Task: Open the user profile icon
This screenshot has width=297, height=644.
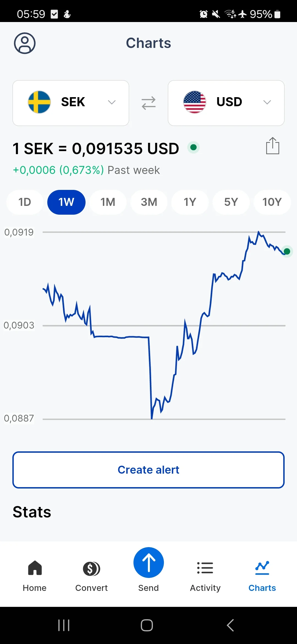Action: [x=25, y=43]
